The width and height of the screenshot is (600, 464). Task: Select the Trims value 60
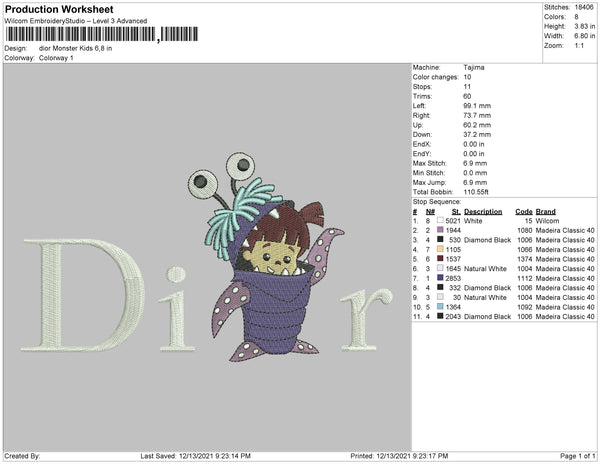pos(467,96)
